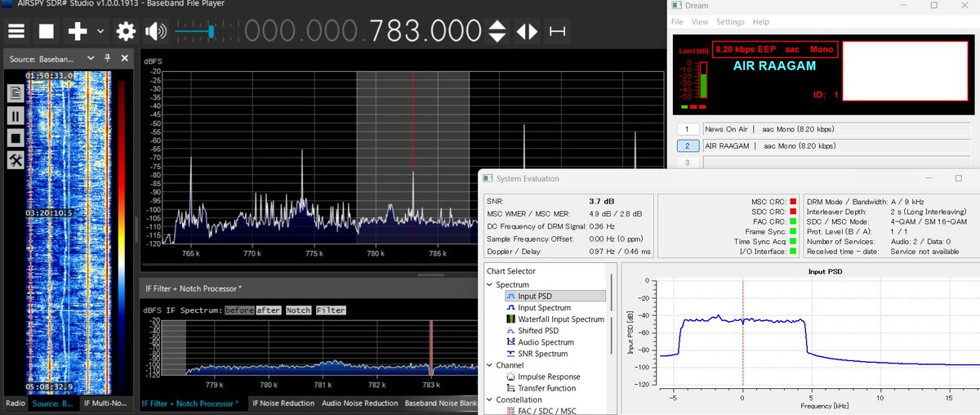Click the main toolbar stop button
Viewport: 980px width, 415px height.
[47, 31]
